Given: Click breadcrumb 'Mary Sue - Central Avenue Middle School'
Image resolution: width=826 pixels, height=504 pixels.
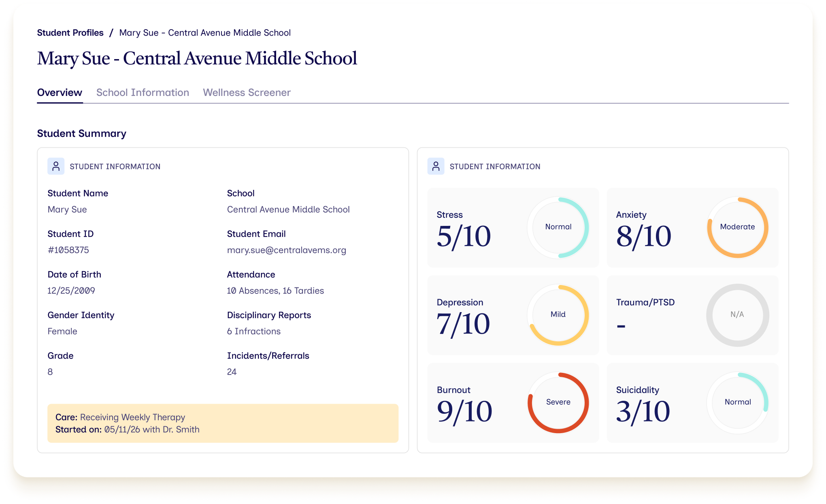Looking at the screenshot, I should click(205, 33).
